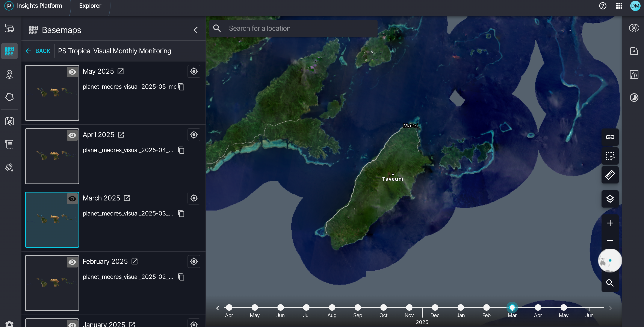Select the Jul timeline marker

(x=306, y=307)
